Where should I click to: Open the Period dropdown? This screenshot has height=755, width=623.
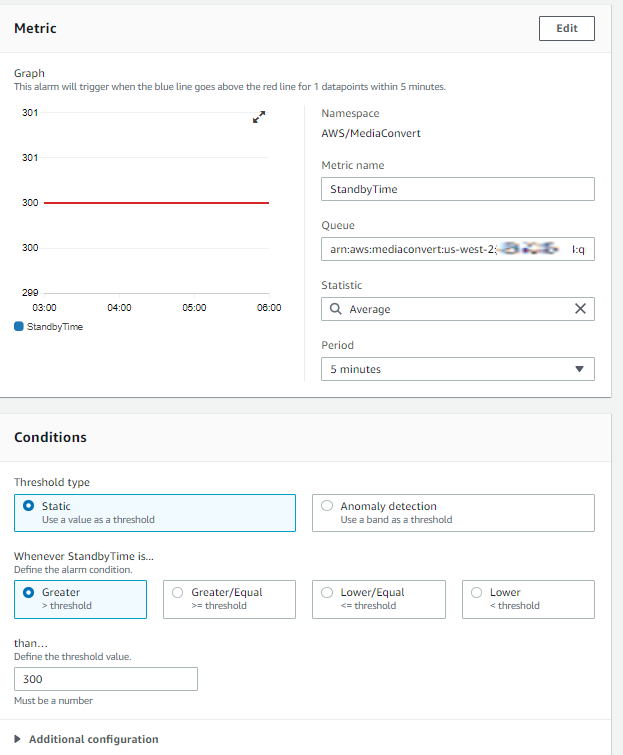457,369
